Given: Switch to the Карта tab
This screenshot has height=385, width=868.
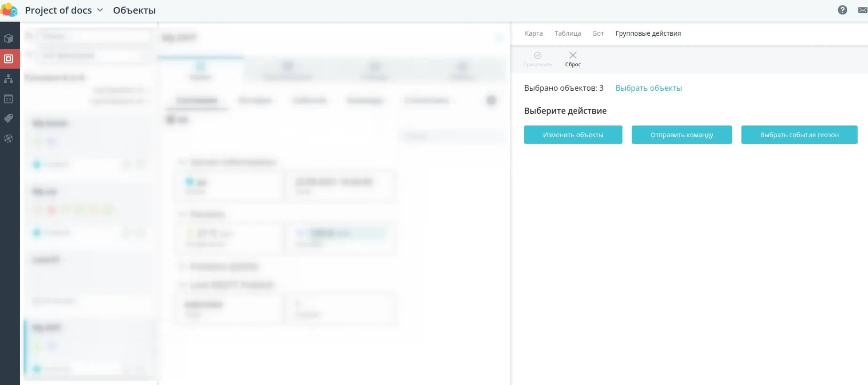Looking at the screenshot, I should [x=534, y=33].
